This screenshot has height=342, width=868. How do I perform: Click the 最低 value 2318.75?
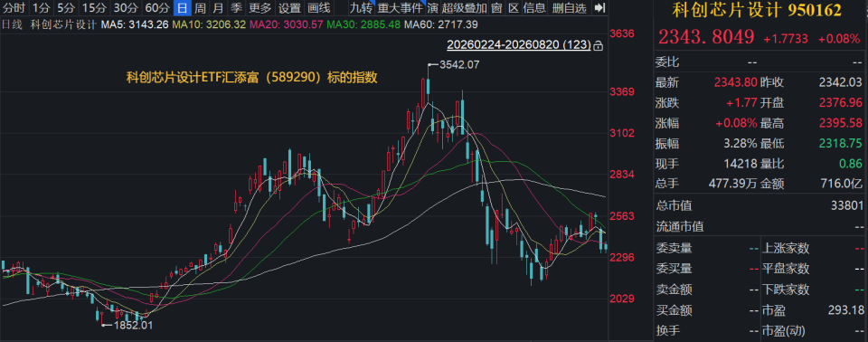840,144
